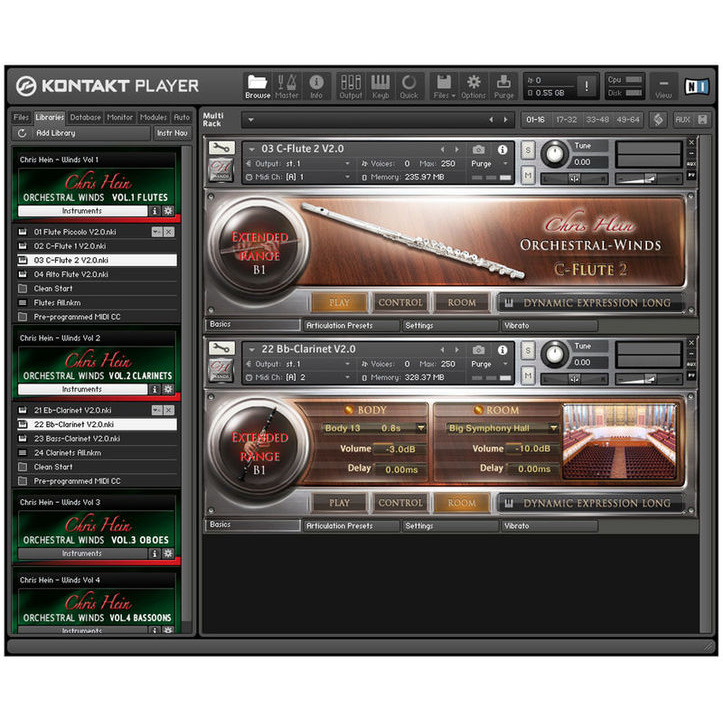Switch to the Files tab
Screen dimensions: 723x723
coord(21,117)
